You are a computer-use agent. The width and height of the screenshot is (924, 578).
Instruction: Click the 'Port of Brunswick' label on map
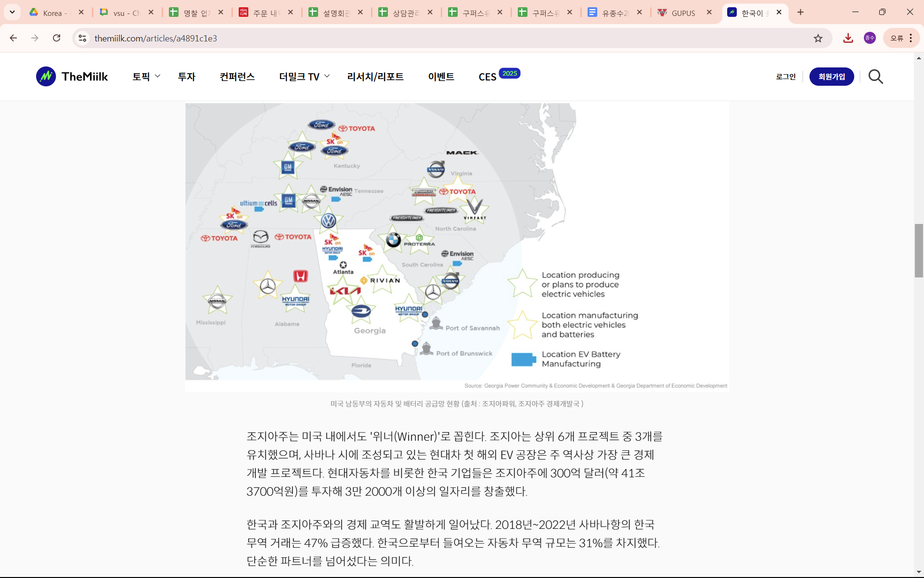pyautogui.click(x=464, y=354)
